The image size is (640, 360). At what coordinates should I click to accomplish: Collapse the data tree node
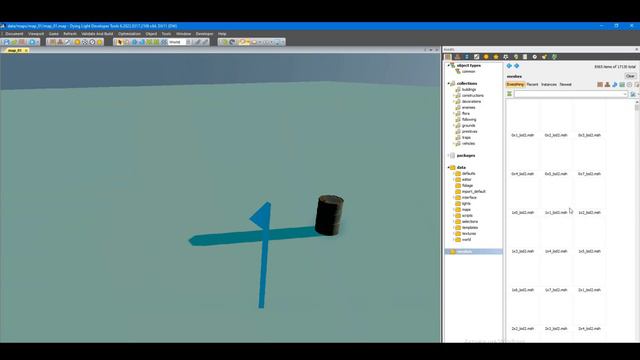tap(449, 167)
